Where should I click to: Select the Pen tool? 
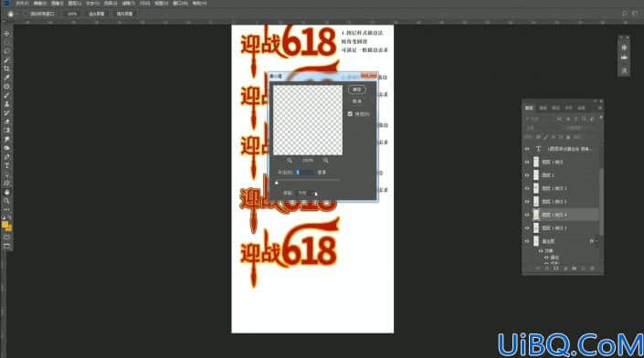tap(6, 157)
